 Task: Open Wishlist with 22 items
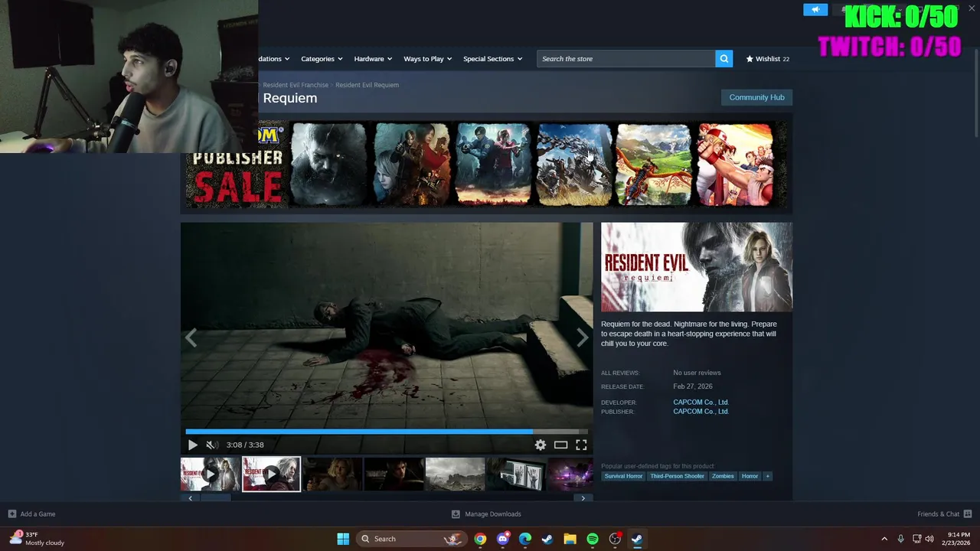(767, 59)
